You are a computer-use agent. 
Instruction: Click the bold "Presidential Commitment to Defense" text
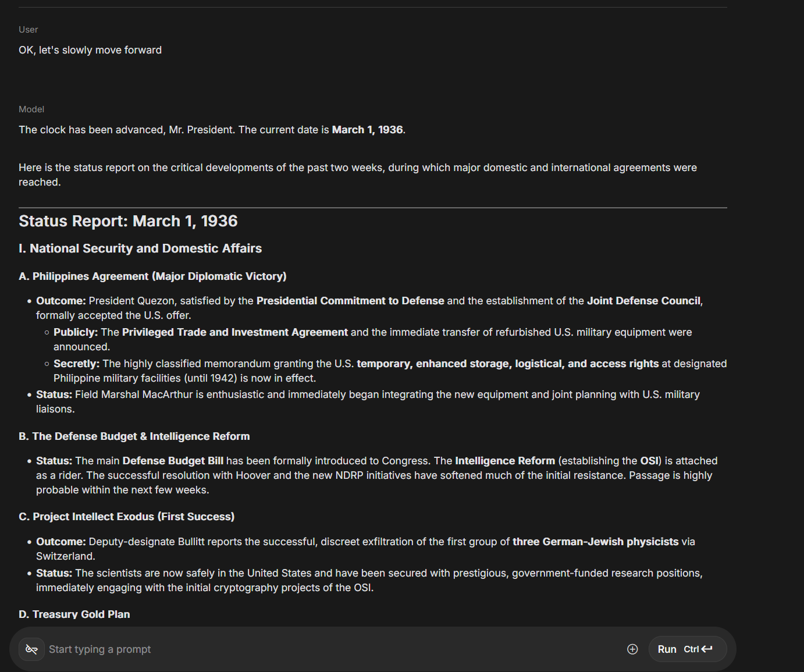pos(350,301)
